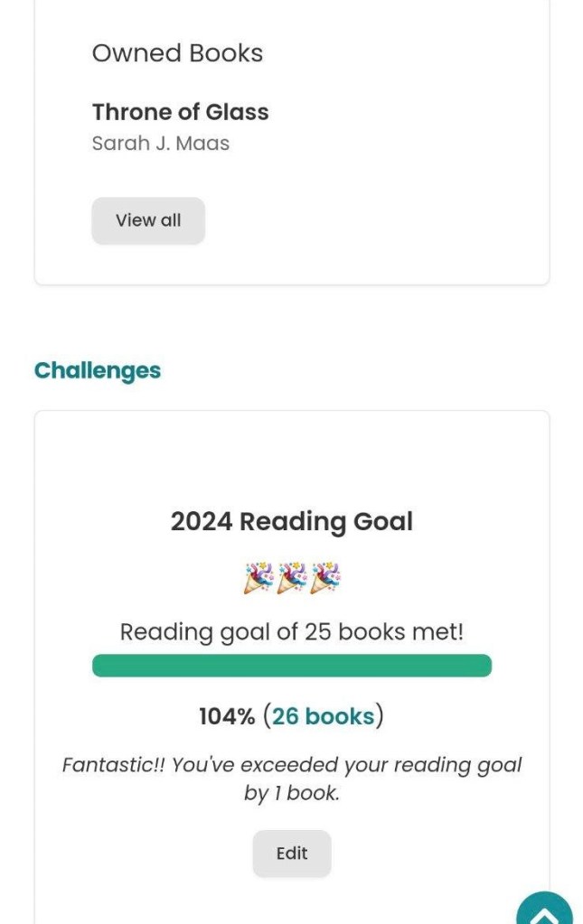Image resolution: width=583 pixels, height=924 pixels.
Task: Open the "26 books" link
Action: (323, 716)
